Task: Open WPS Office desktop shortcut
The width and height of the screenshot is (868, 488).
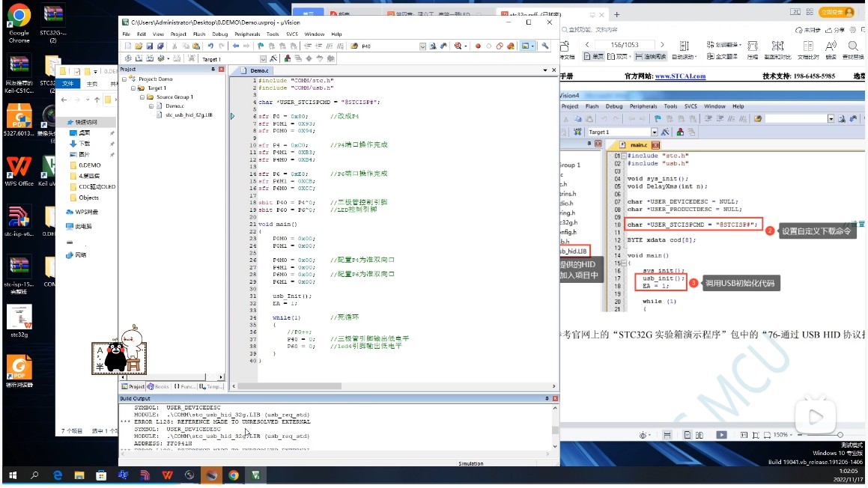Action: click(19, 171)
